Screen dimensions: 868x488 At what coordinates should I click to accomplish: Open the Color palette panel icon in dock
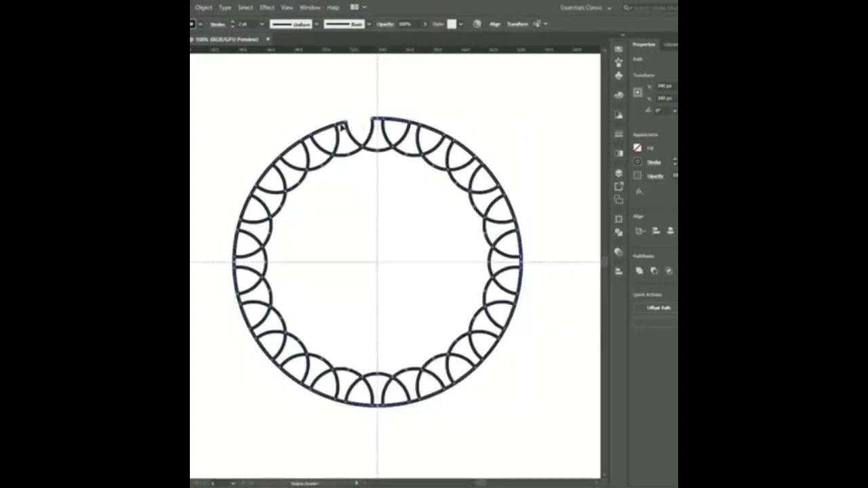(618, 96)
